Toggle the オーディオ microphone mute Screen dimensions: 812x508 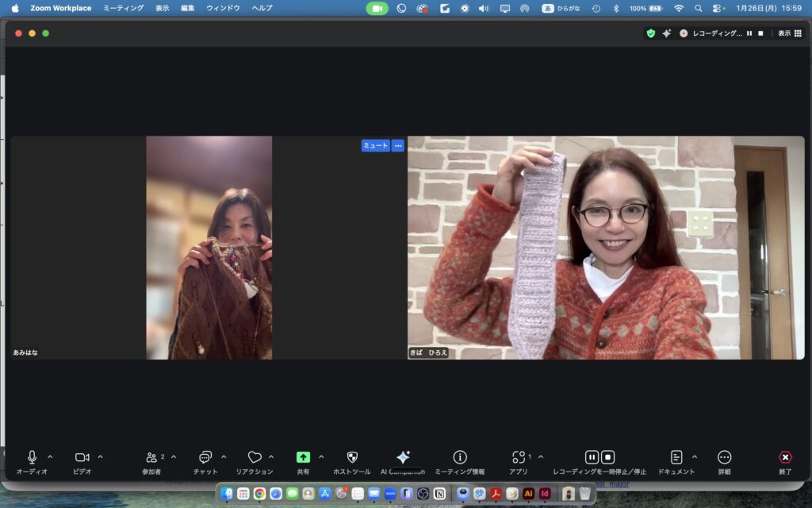tap(32, 457)
